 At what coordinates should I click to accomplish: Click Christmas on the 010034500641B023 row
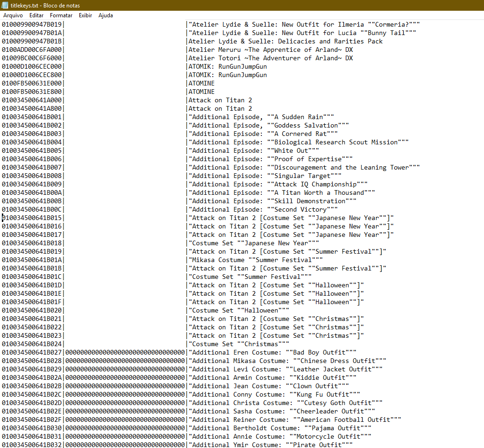point(332,335)
